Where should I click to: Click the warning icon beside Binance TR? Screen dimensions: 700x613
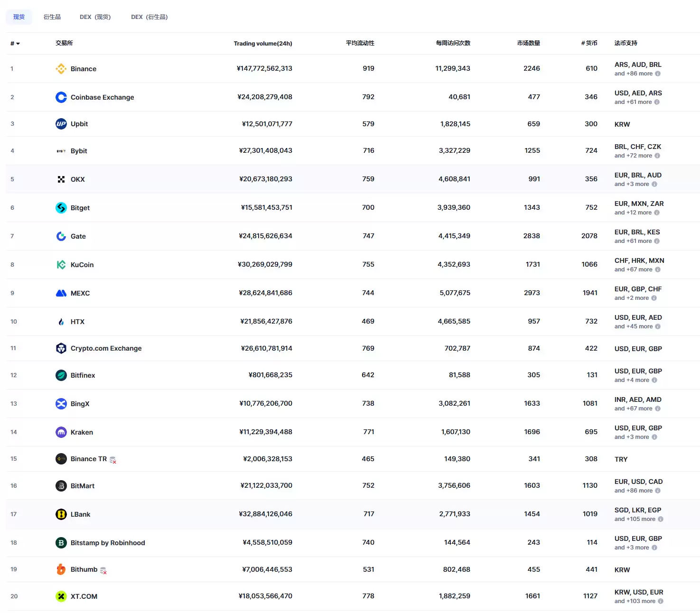(113, 460)
